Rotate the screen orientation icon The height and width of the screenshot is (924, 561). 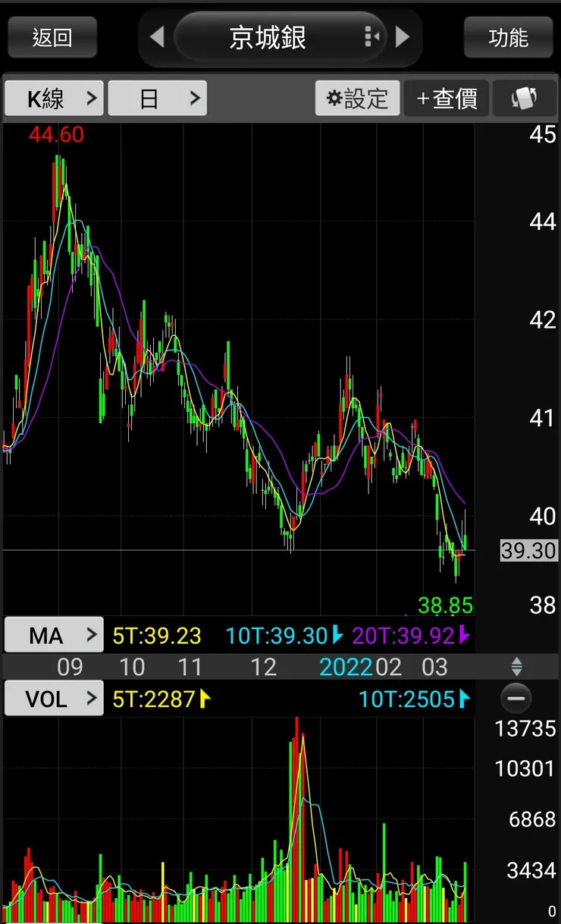point(525,98)
